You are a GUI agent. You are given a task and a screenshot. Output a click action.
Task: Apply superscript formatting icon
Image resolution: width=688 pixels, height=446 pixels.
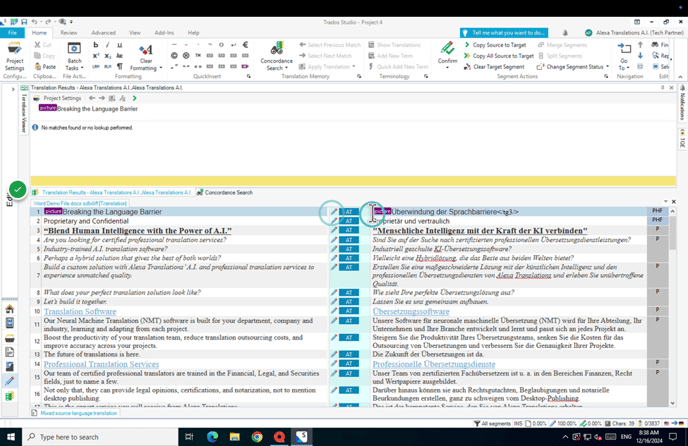96,56
